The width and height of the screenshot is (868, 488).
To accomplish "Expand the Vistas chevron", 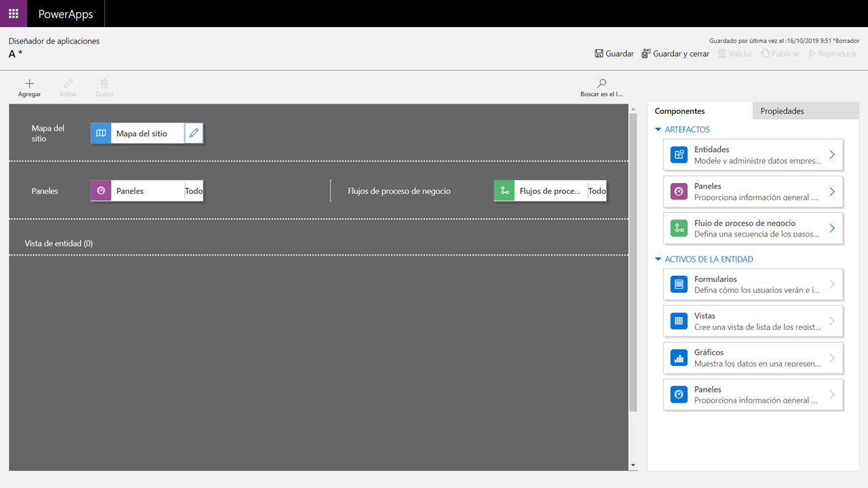I will coord(832,321).
